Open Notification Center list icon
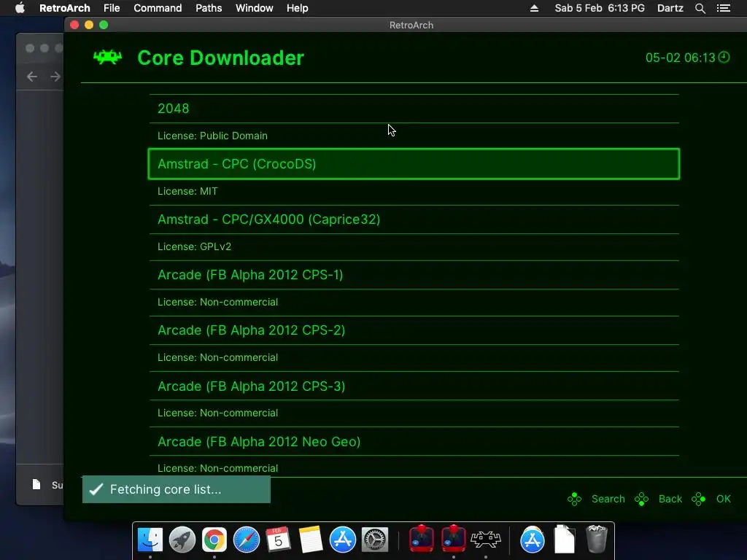The image size is (747, 560). 724,8
